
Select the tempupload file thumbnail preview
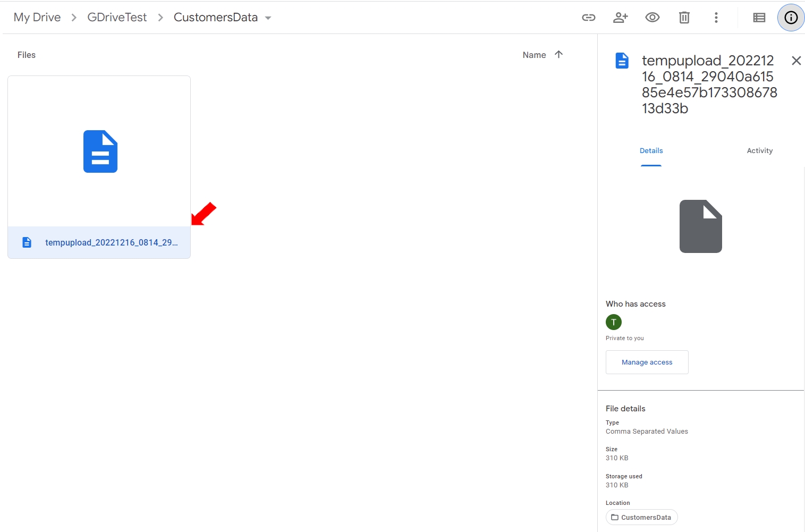click(99, 151)
